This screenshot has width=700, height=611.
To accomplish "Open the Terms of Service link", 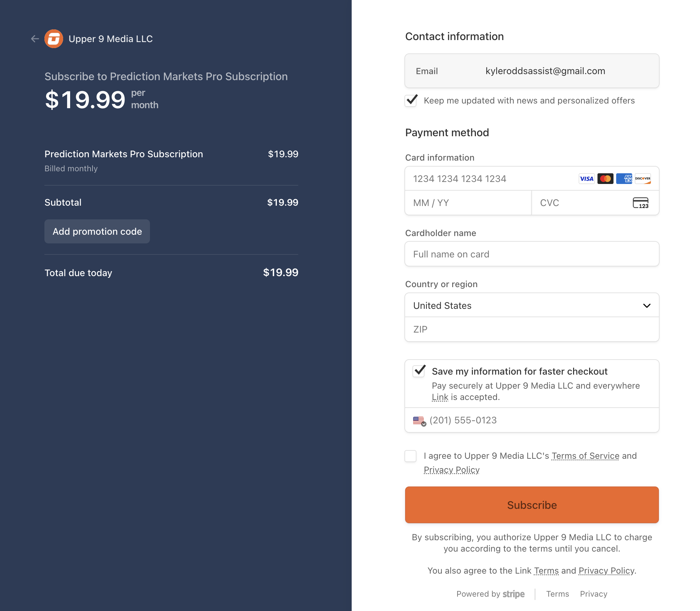I will pyautogui.click(x=585, y=455).
